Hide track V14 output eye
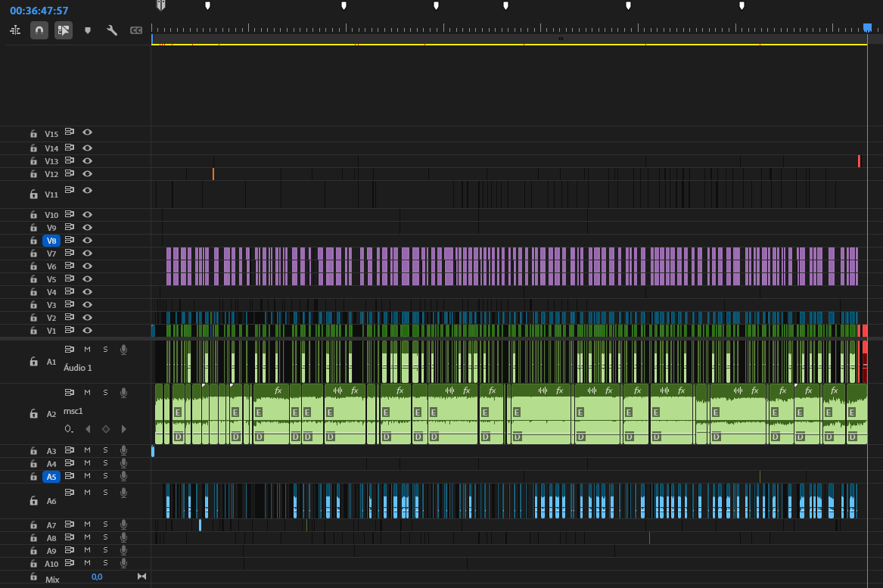Screen dimensions: 883x588 tap(87, 148)
